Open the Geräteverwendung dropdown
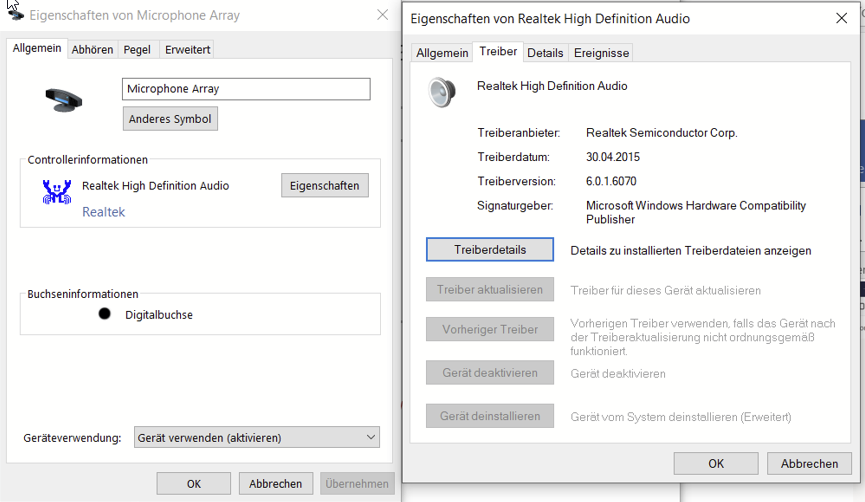865x502 pixels. (x=257, y=437)
